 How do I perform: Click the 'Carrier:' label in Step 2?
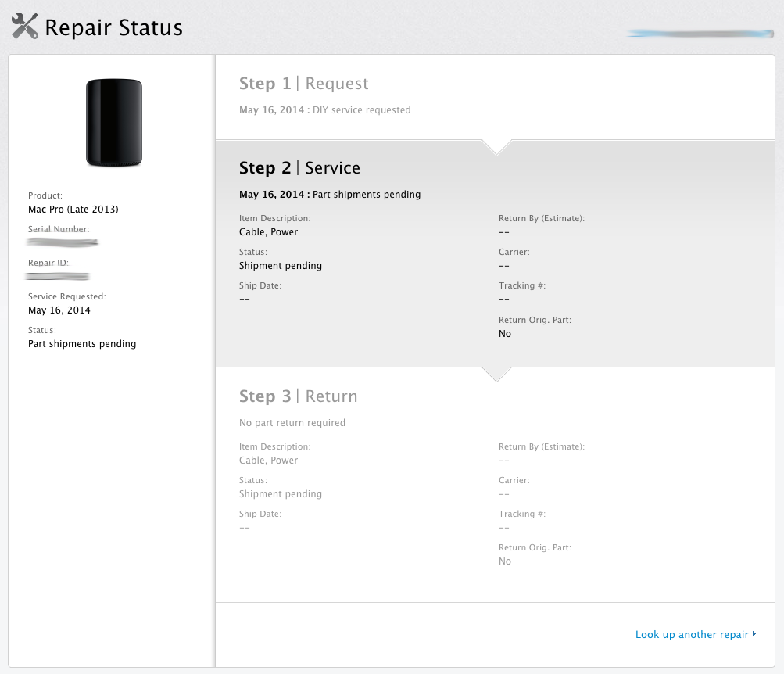click(514, 252)
